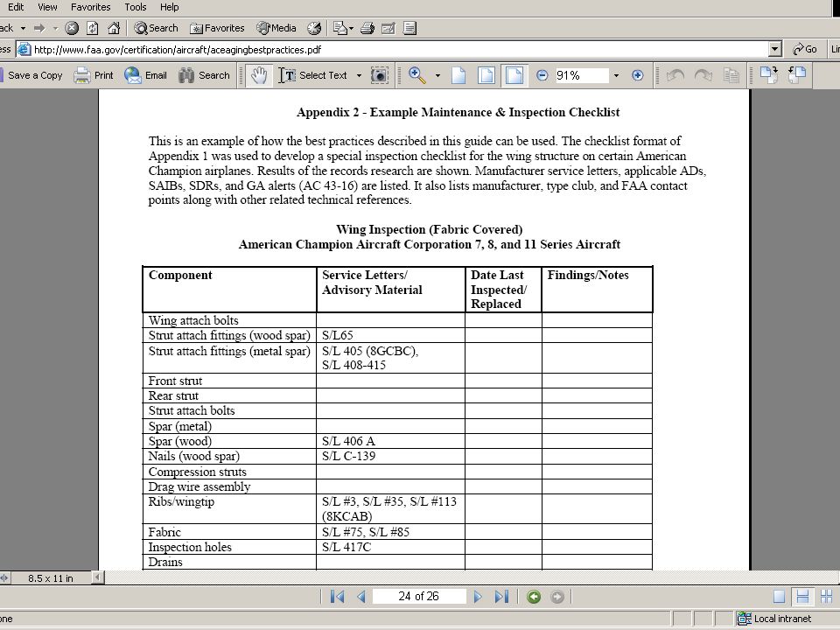Image resolution: width=840 pixels, height=630 pixels.
Task: Click the Discuss icon in the browser toolbar
Action: 409,28
